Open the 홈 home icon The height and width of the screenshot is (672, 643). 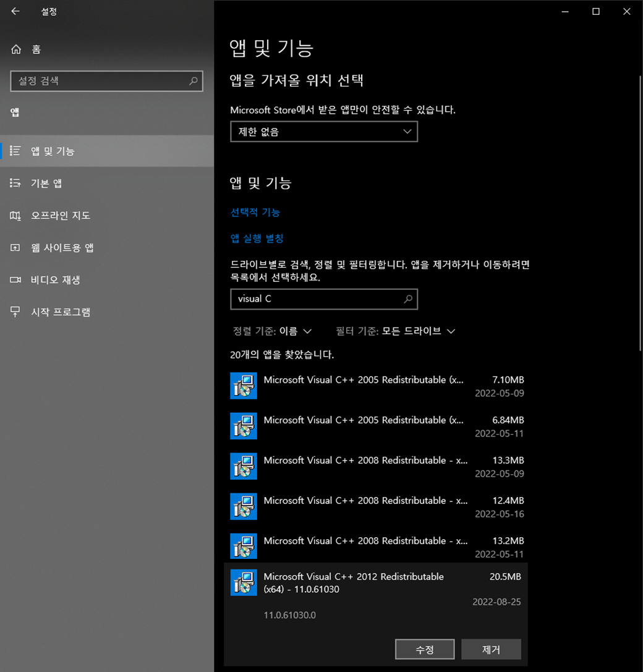[x=16, y=49]
